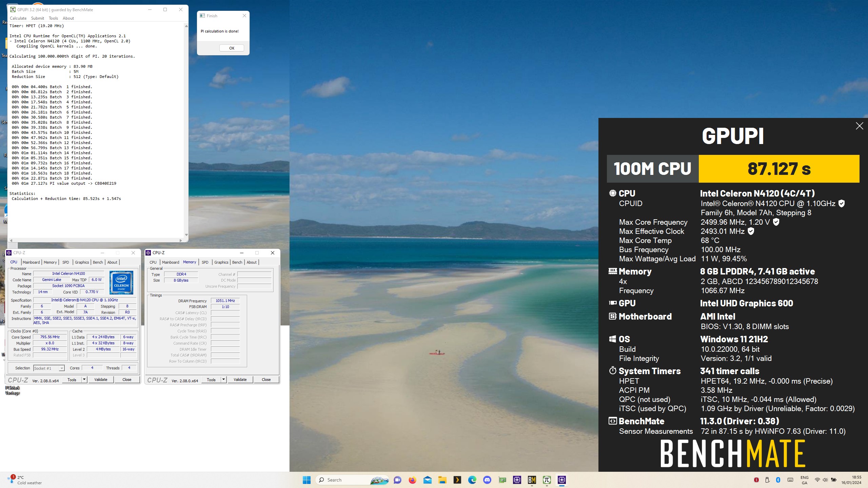Click Validate in left CPU-Z window
The height and width of the screenshot is (488, 868).
pos(101,380)
